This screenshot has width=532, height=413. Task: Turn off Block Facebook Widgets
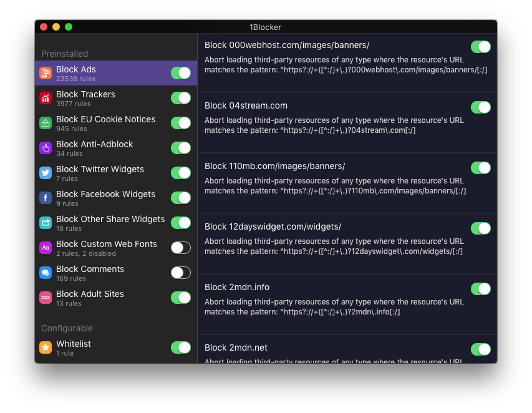(181, 198)
